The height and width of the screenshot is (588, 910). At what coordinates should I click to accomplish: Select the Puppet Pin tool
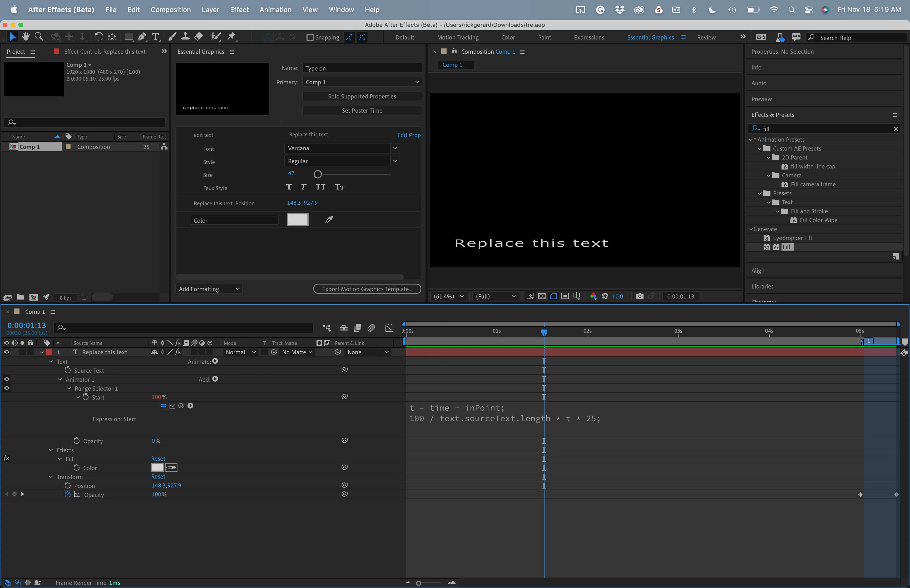tap(231, 37)
